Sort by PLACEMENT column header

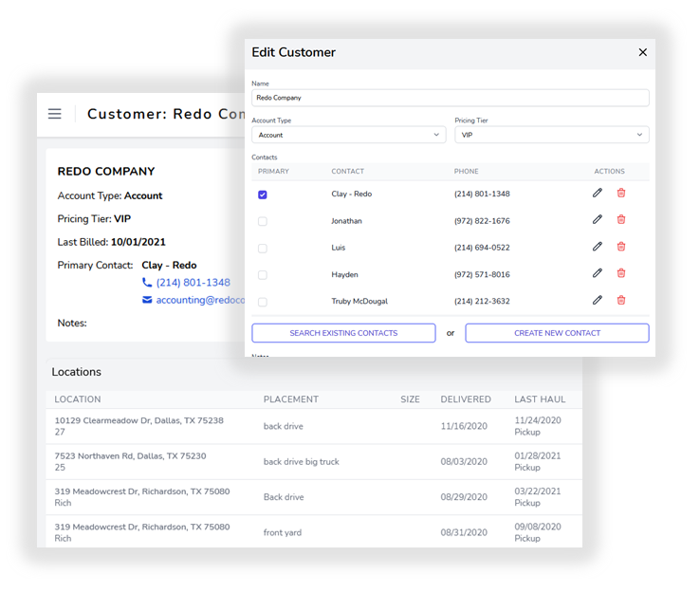[x=290, y=399]
